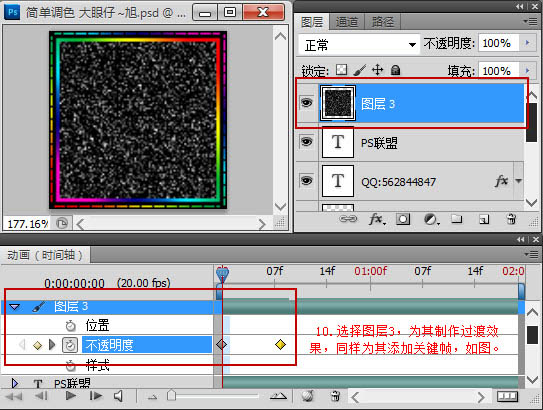The width and height of the screenshot is (543, 410).
Task: Create new adjustment layer icon
Action: tap(431, 219)
